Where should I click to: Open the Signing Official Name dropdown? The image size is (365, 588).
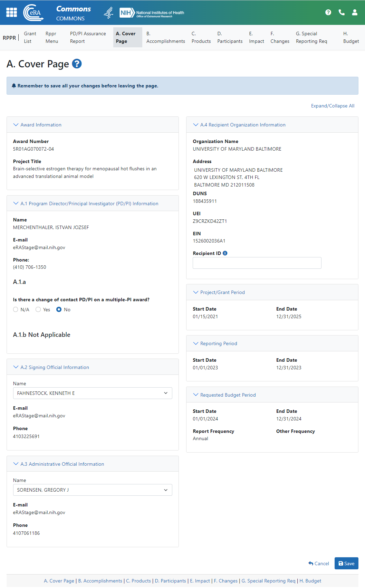click(93, 393)
